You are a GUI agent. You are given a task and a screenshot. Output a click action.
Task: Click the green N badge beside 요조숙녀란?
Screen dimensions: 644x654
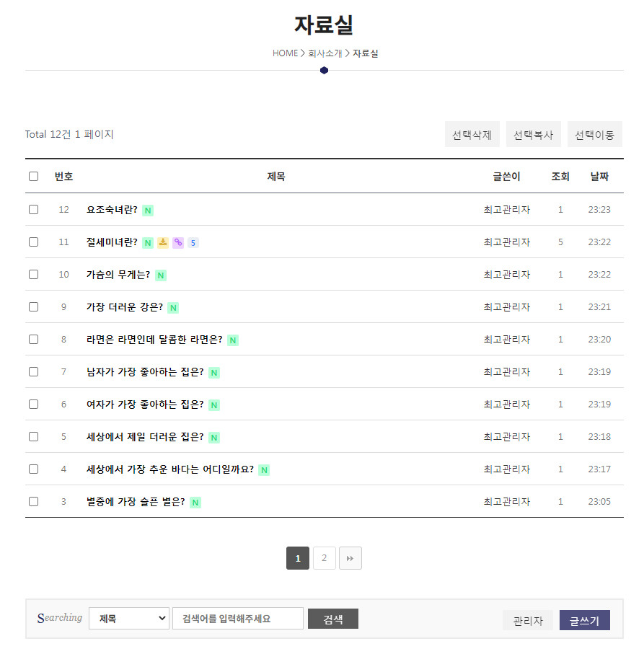pos(148,211)
